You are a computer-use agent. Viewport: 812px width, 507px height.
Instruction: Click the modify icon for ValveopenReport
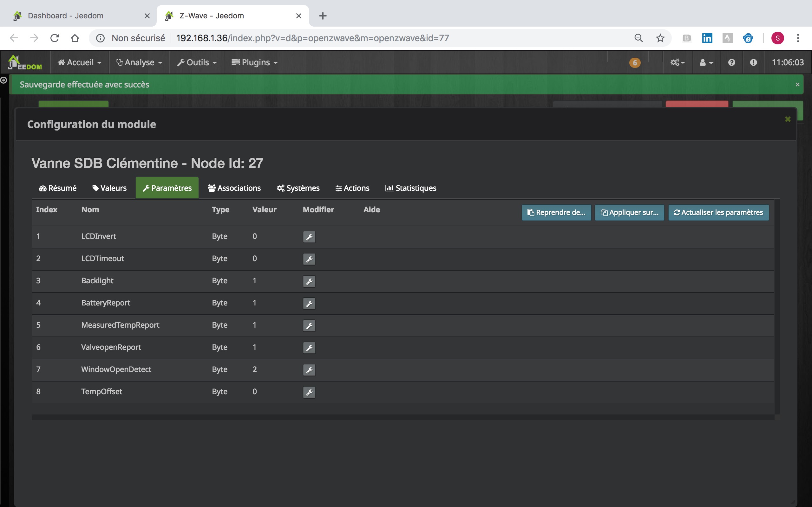pos(309,348)
